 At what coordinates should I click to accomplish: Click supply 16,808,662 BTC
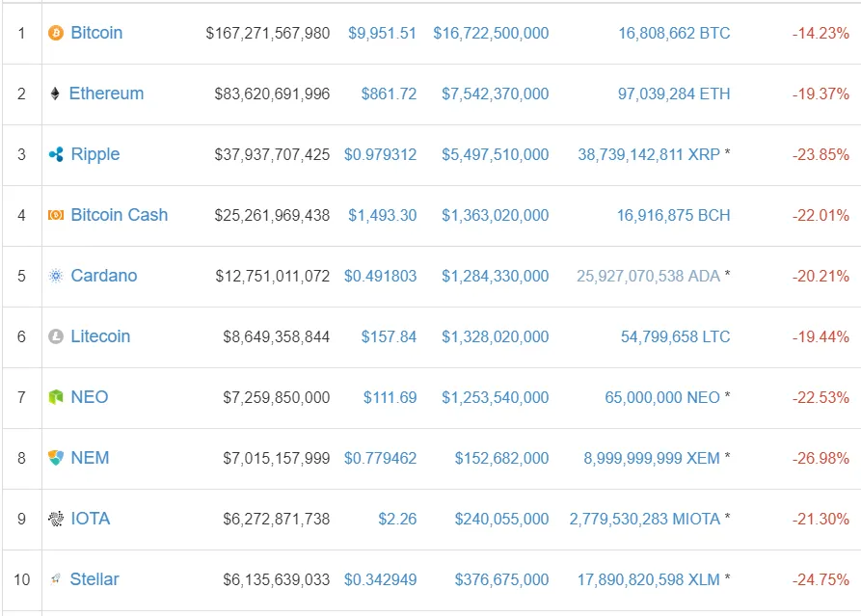tap(674, 34)
